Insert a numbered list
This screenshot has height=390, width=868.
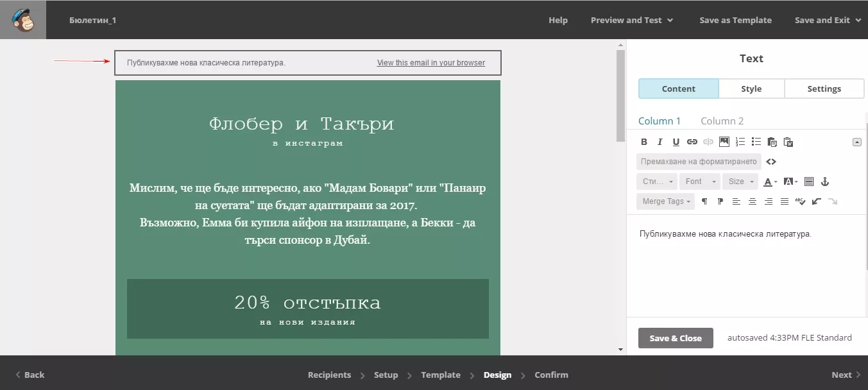(740, 142)
